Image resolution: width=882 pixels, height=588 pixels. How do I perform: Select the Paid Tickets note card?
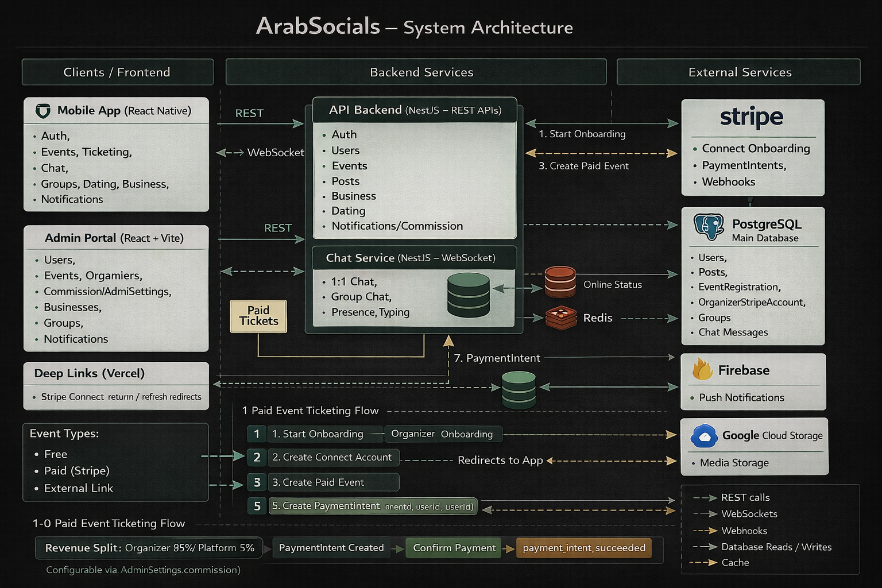(x=258, y=316)
